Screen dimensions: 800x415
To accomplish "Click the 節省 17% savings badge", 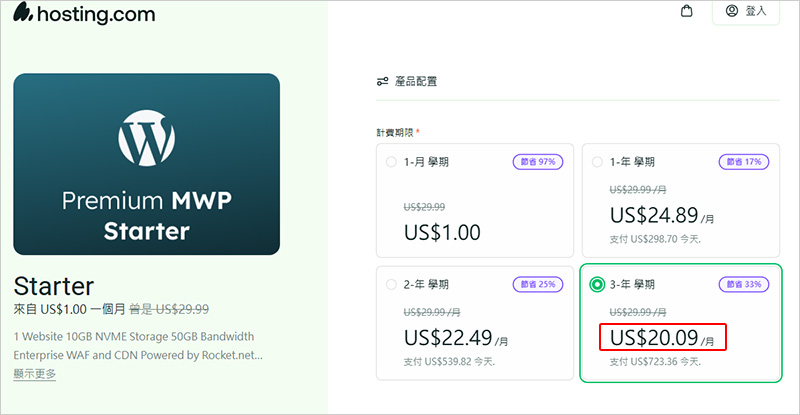I will (744, 161).
